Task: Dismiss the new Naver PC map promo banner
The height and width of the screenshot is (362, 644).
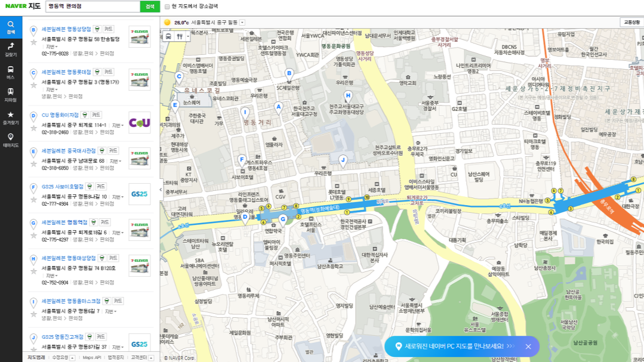Action: tap(528, 346)
